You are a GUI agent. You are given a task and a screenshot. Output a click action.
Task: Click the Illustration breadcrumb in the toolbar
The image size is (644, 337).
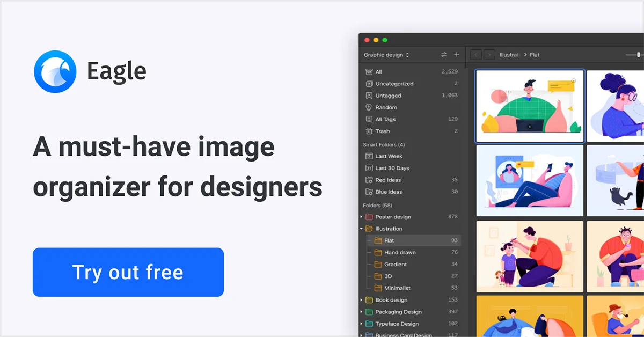pyautogui.click(x=510, y=55)
